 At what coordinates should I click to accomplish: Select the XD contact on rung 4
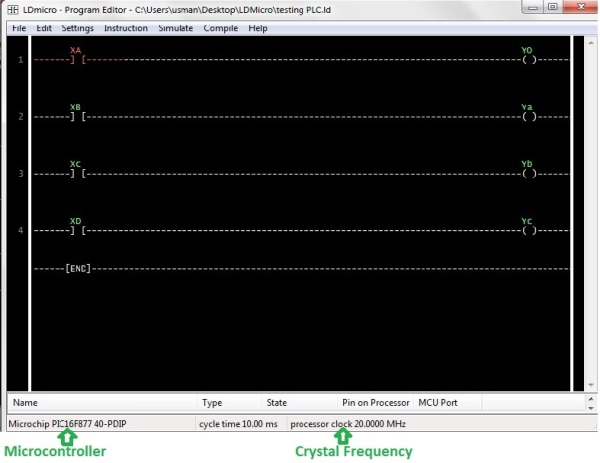click(77, 231)
